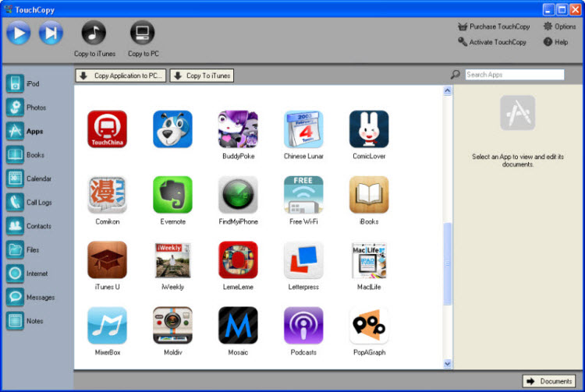The width and height of the screenshot is (585, 392).
Task: Click the Copy To iTunes toolbar button
Action: (202, 76)
